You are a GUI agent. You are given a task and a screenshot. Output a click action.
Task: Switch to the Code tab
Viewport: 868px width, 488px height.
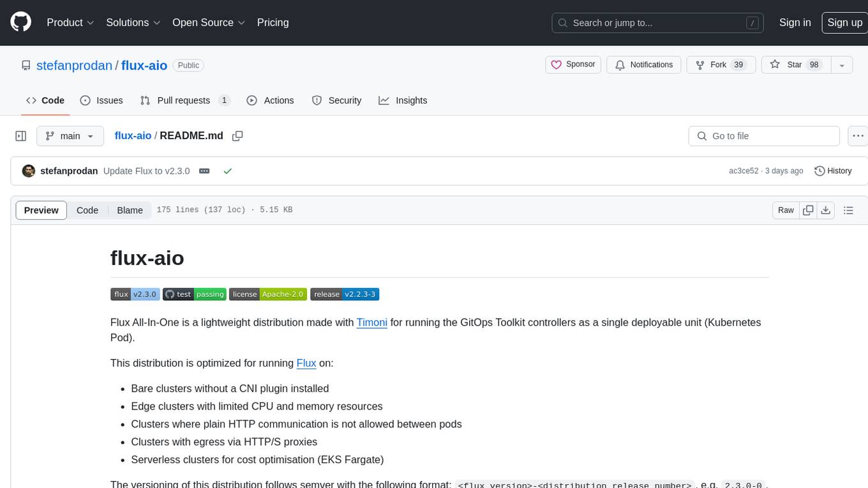point(45,100)
